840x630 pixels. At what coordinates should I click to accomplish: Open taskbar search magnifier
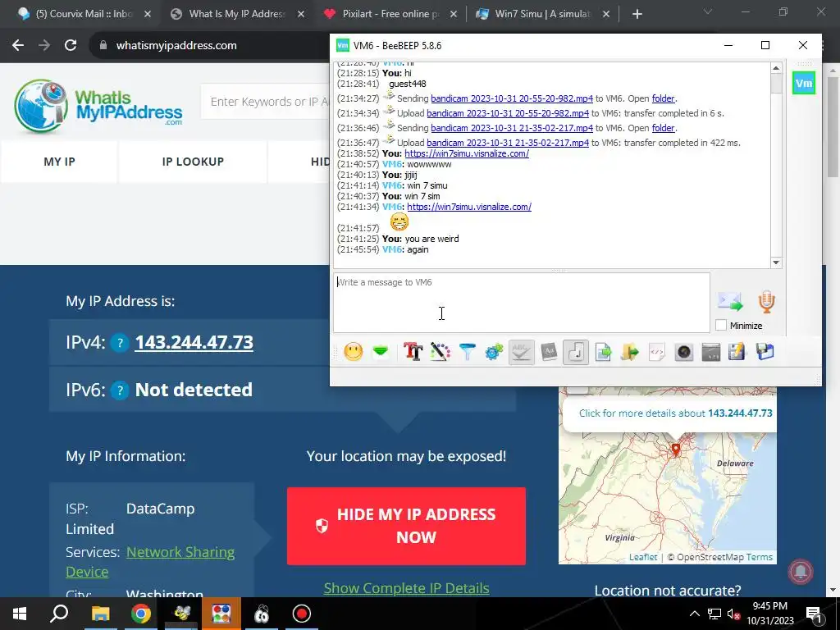click(59, 614)
